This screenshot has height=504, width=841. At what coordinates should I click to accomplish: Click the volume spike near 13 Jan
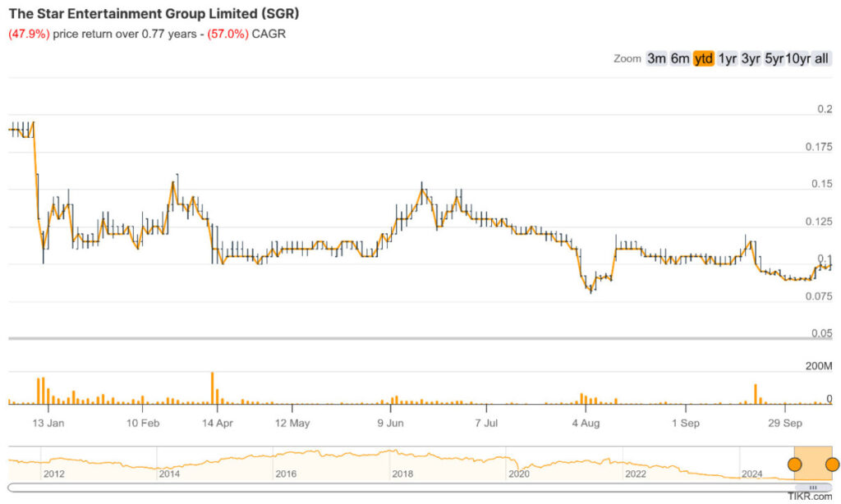point(39,391)
